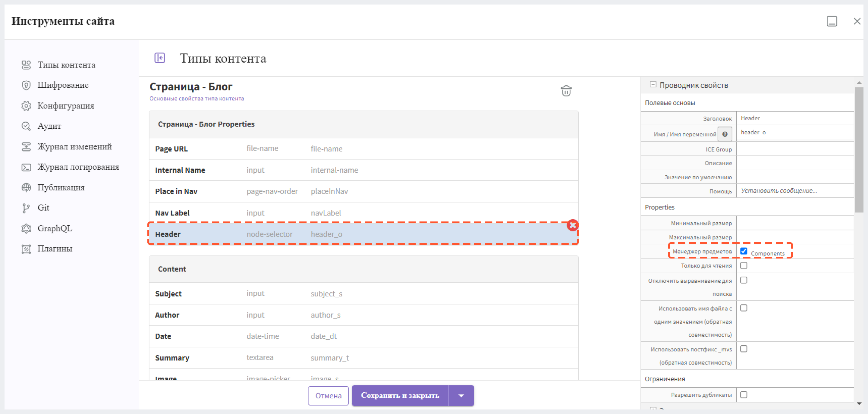Select the Subject field row
The width and height of the screenshot is (868, 414).
pos(363,294)
